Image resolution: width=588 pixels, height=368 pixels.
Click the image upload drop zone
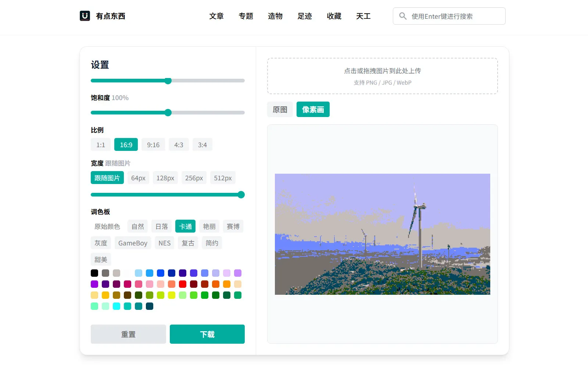point(382,76)
